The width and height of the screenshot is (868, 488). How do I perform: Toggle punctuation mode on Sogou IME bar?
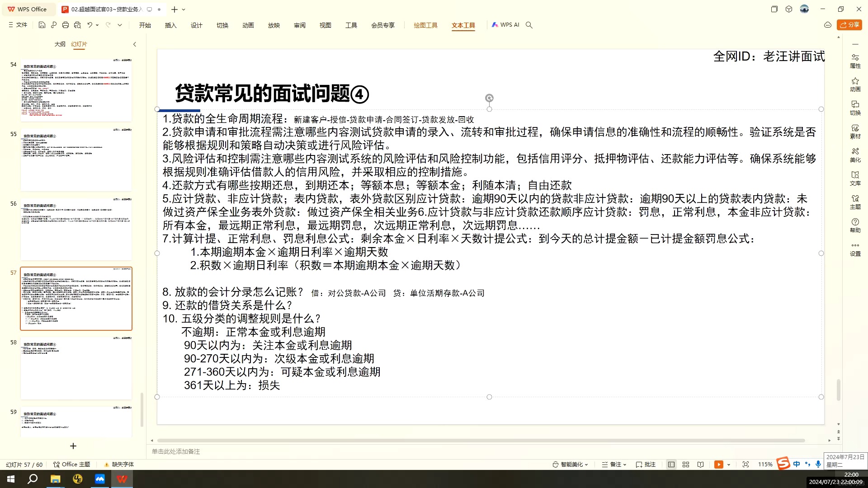[x=807, y=464]
